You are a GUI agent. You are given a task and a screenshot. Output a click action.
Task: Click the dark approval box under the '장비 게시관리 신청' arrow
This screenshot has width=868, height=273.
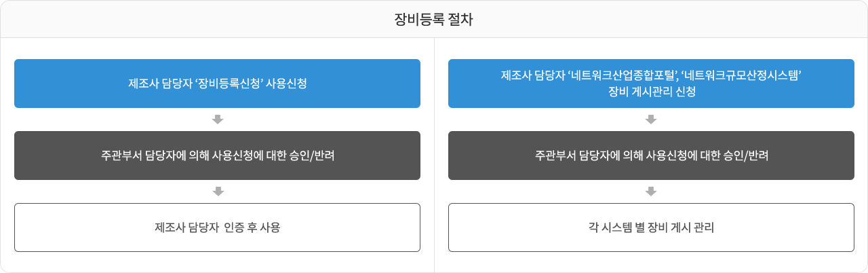651,156
